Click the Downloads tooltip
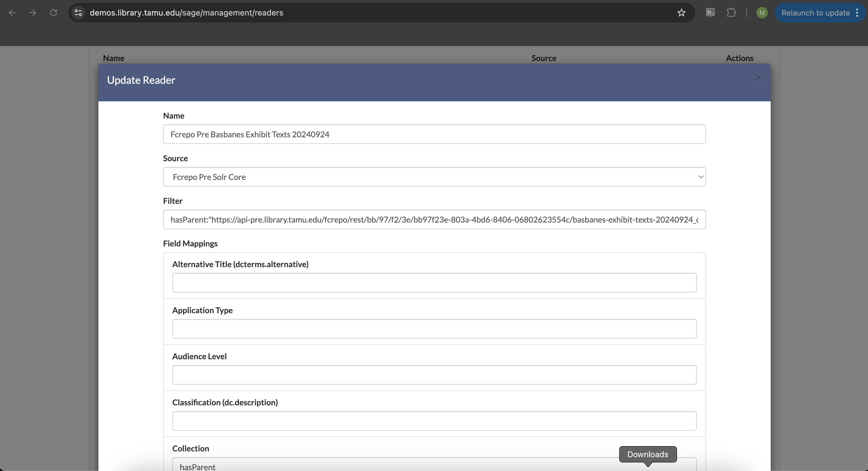 648,455
